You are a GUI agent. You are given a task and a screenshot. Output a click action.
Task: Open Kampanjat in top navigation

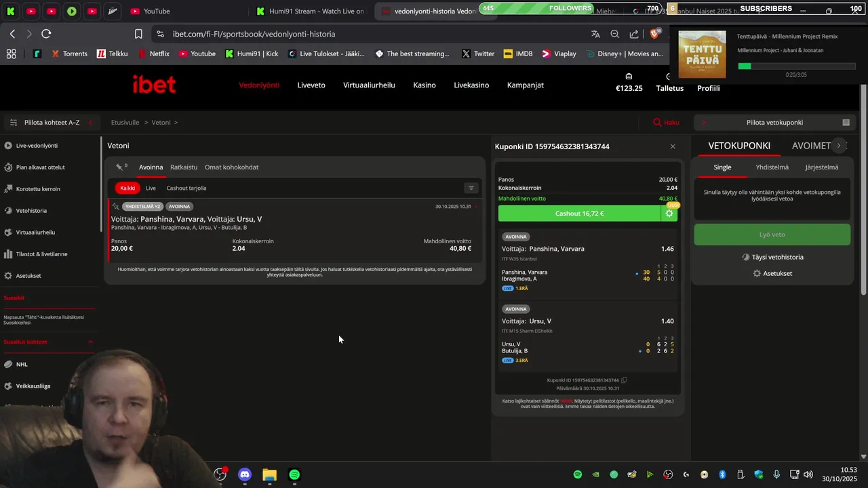[526, 85]
